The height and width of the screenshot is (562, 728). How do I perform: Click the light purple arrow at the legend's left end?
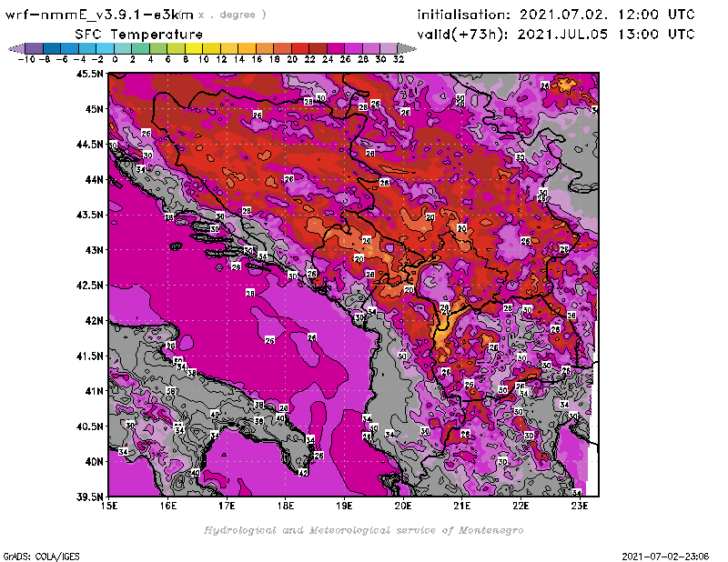click(16, 49)
